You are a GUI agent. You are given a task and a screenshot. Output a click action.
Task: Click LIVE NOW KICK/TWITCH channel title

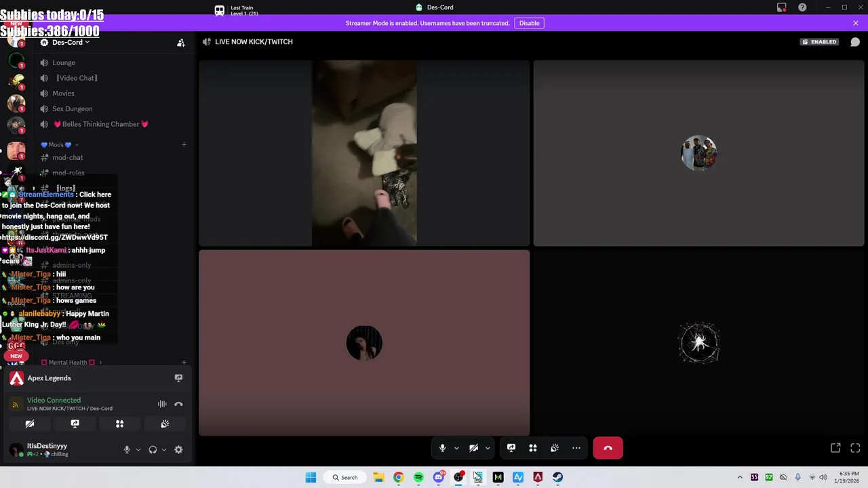coord(254,42)
